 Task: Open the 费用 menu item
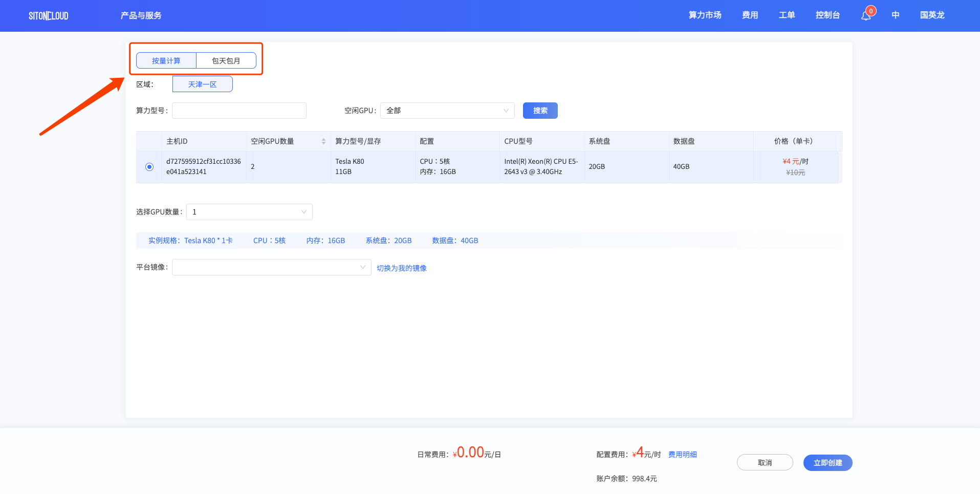click(x=750, y=15)
